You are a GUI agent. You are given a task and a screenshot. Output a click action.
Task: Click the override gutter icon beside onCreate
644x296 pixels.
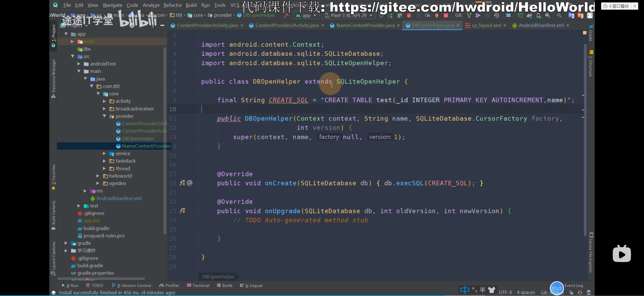(x=182, y=183)
